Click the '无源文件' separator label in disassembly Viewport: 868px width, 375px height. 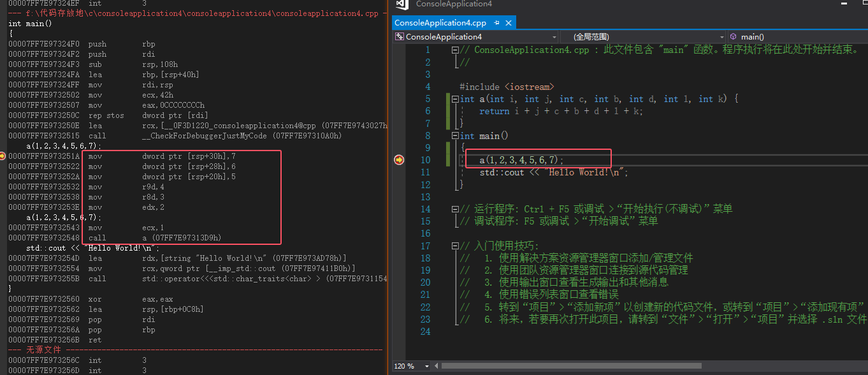click(44, 350)
